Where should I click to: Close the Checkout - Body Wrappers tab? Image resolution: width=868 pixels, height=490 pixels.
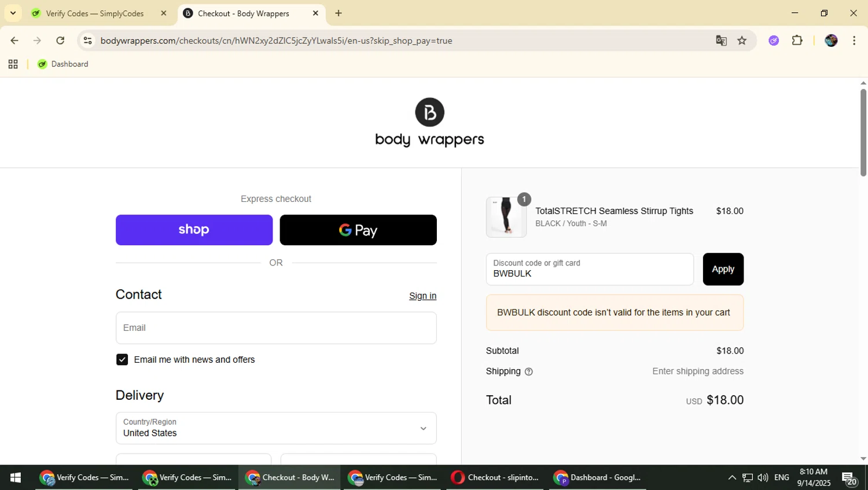point(315,13)
